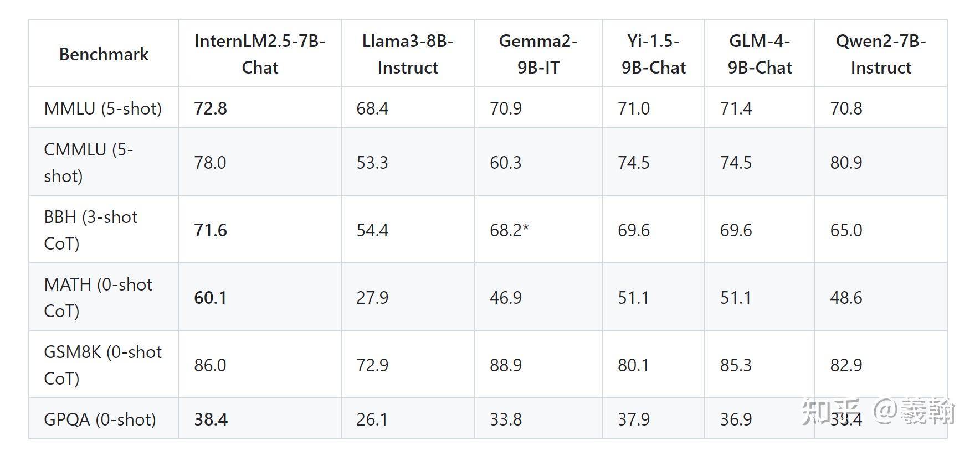Select the GSM8K (0-shot CoT) label
The image size is (980, 451).
[x=103, y=365]
